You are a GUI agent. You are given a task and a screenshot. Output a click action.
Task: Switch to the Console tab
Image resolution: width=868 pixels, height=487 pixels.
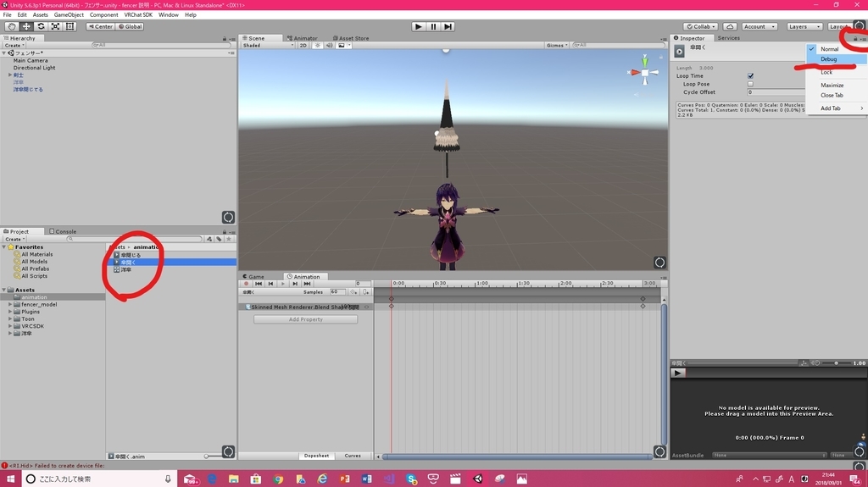pos(63,231)
